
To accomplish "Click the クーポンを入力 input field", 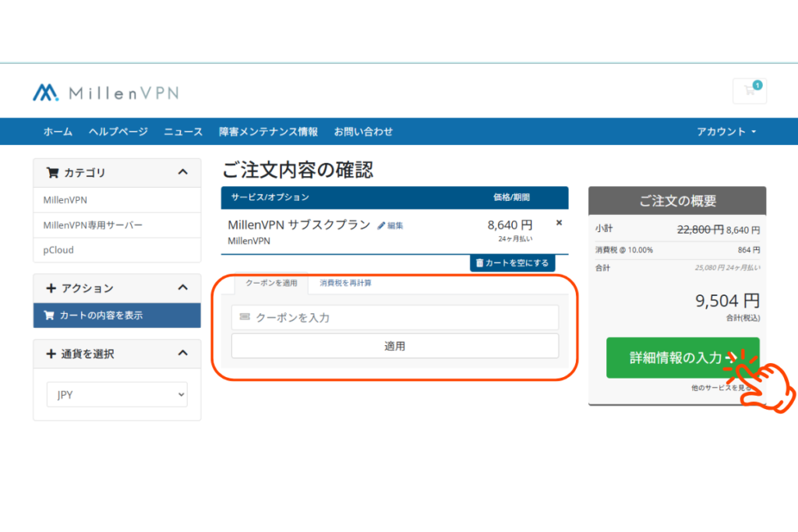I will click(395, 318).
